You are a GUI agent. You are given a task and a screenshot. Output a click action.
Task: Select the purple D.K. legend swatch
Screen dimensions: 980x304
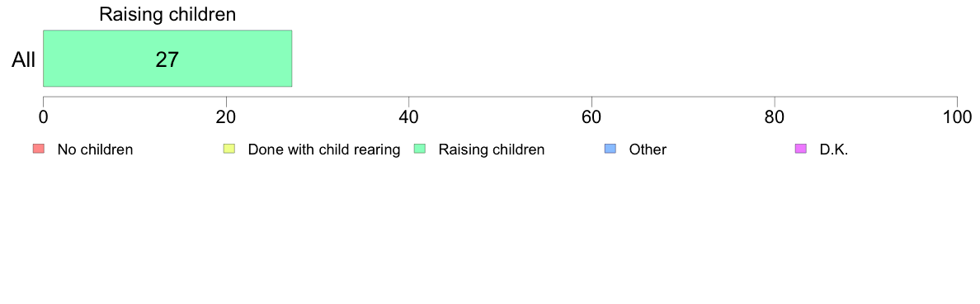pos(801,149)
